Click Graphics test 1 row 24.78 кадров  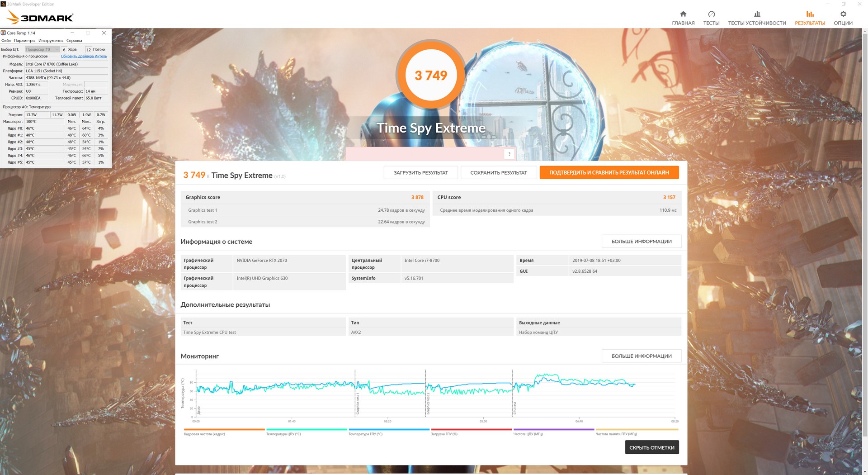point(305,210)
